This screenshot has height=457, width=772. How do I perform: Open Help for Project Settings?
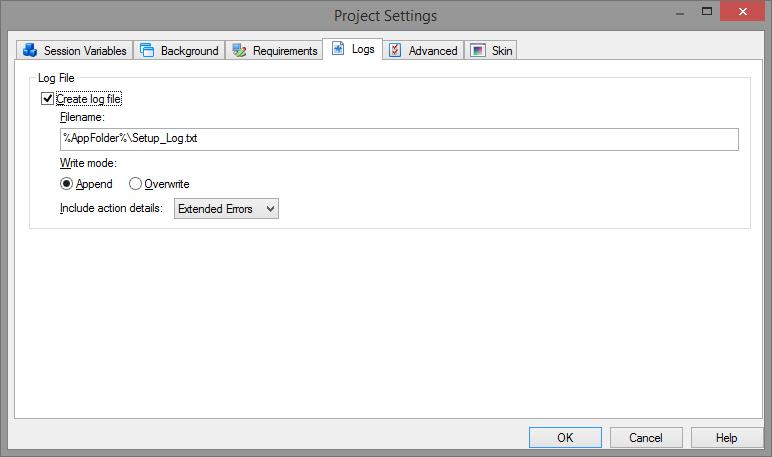[x=726, y=437]
